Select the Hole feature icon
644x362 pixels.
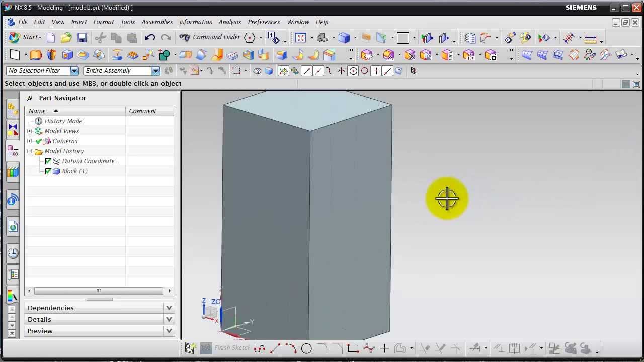67,55
